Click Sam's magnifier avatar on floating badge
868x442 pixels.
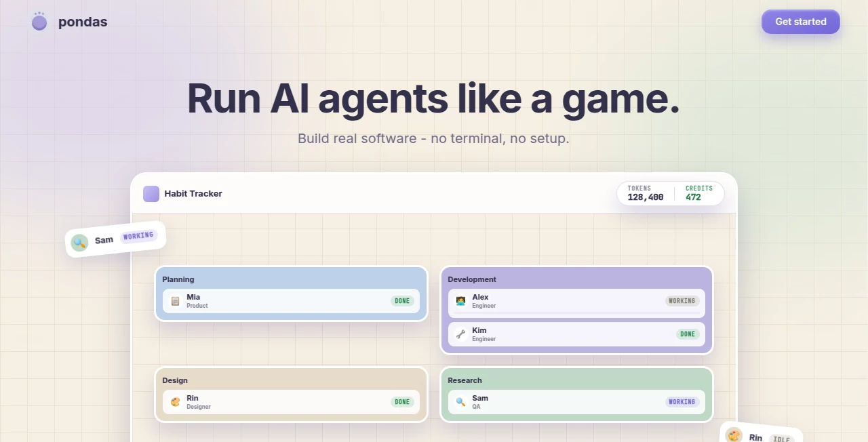(x=80, y=243)
